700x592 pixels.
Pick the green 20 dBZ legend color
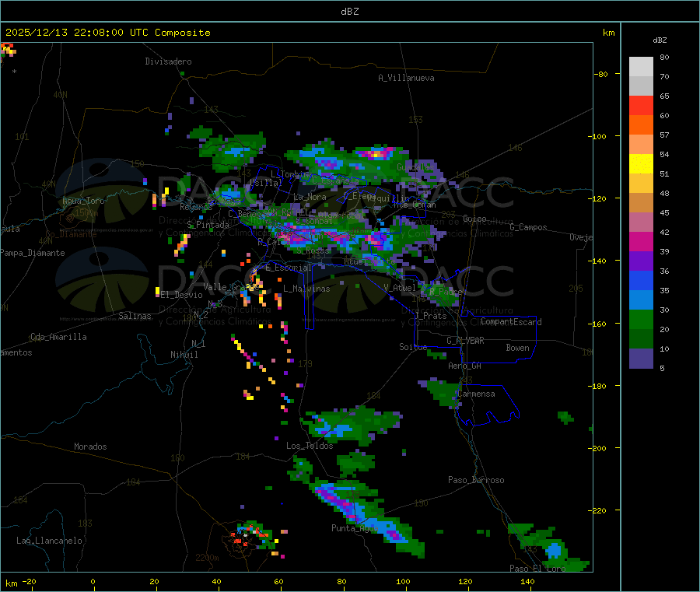641,319
